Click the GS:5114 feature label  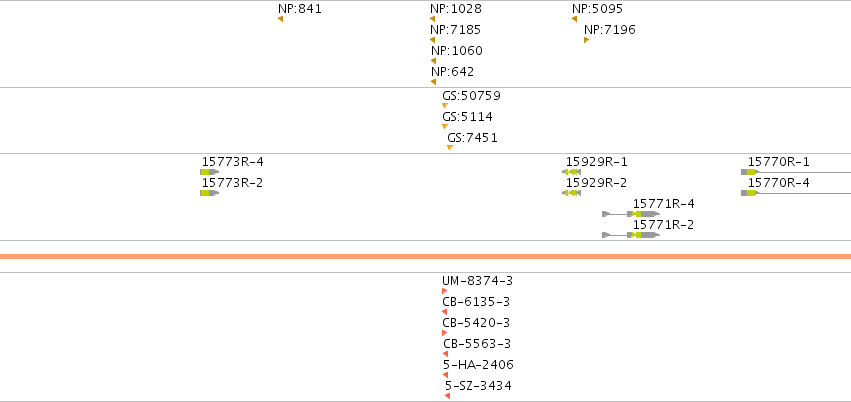point(467,117)
